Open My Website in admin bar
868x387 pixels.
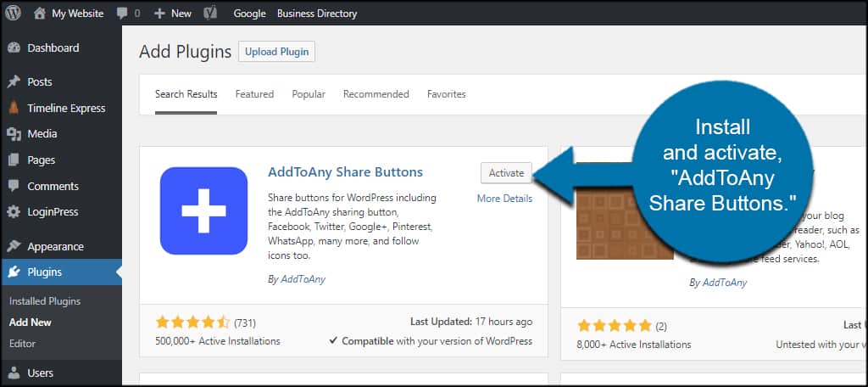[77, 14]
